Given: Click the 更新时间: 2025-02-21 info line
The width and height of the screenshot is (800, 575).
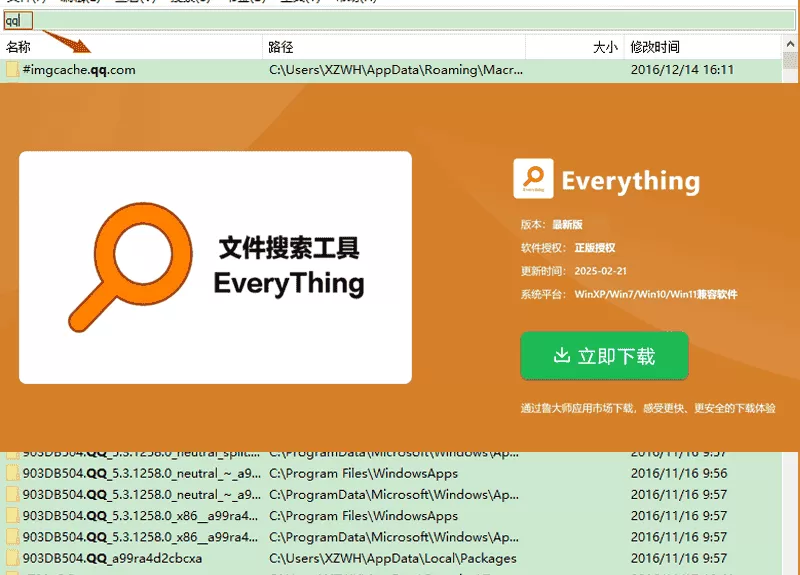Looking at the screenshot, I should pos(573,271).
